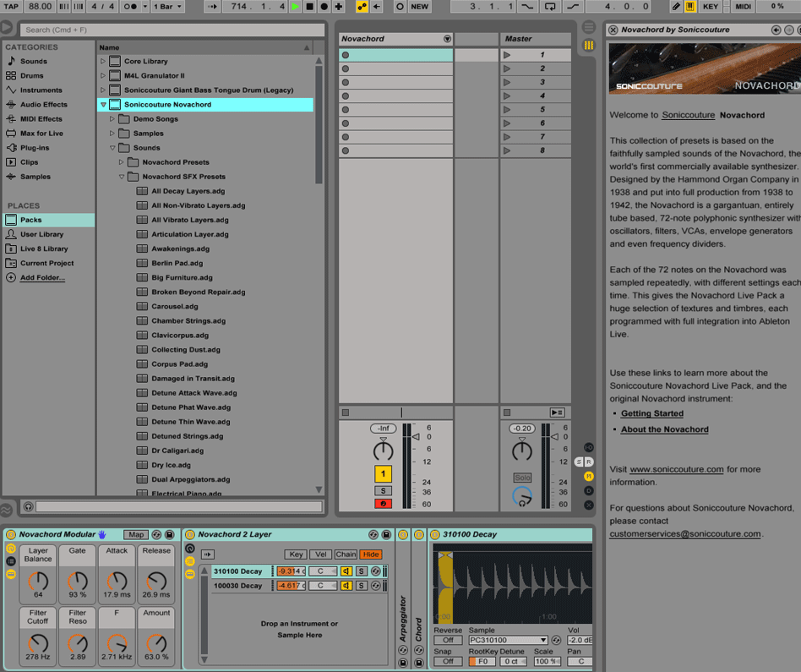Select the Max for Live category
The width and height of the screenshot is (801, 672).
[x=41, y=134]
